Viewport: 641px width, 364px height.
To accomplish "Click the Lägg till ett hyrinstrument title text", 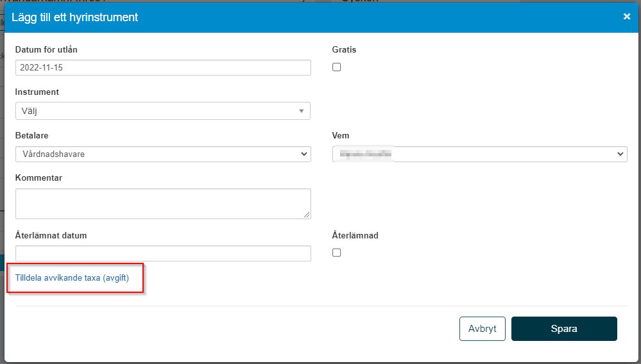I will tap(75, 17).
